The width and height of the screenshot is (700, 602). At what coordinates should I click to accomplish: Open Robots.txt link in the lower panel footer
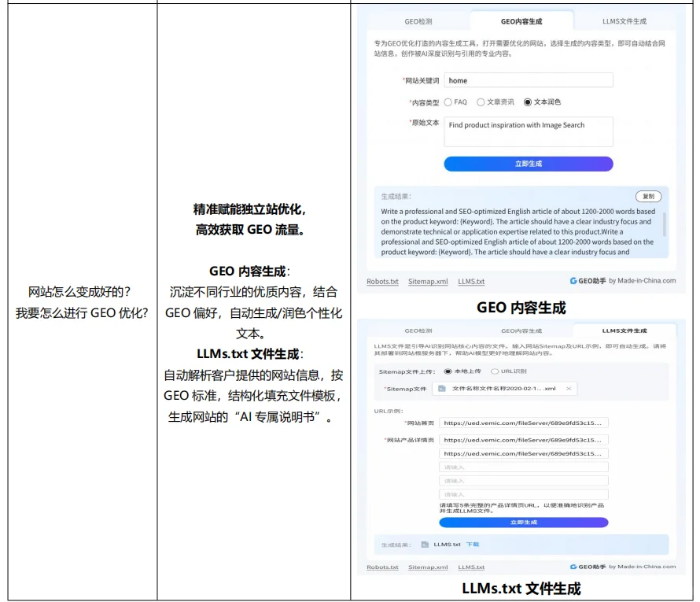382,567
